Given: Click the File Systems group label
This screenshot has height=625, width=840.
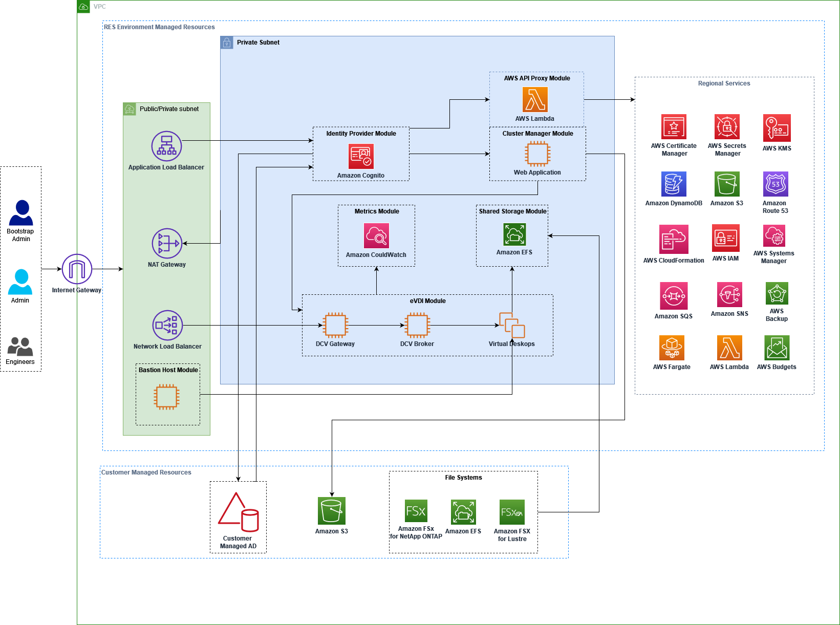Looking at the screenshot, I should point(463,477).
